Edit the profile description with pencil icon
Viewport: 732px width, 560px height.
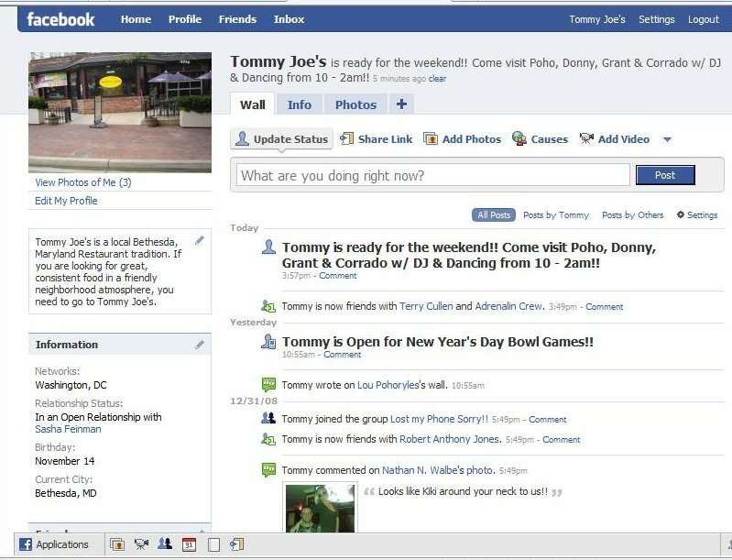tap(200, 241)
